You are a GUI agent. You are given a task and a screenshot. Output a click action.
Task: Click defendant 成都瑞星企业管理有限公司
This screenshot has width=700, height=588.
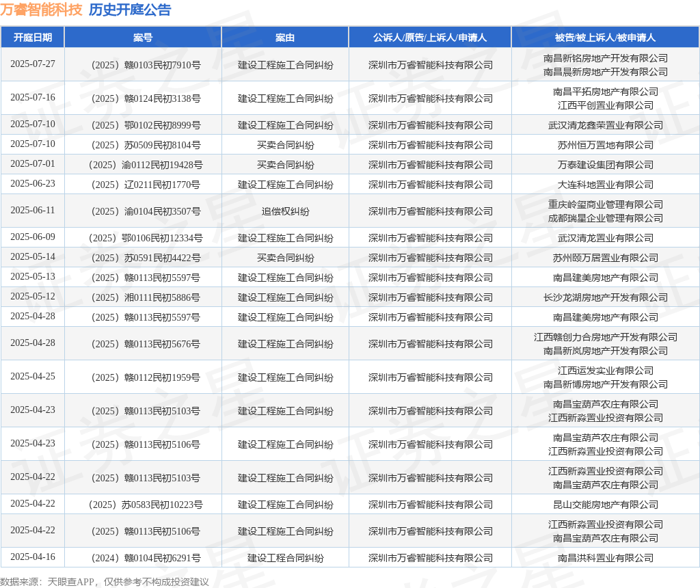click(x=606, y=218)
